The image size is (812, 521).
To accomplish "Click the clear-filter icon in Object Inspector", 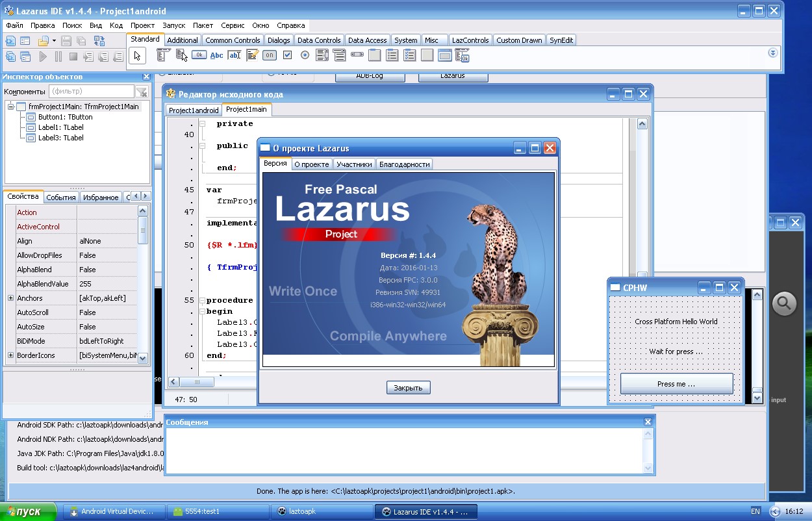I will (142, 92).
